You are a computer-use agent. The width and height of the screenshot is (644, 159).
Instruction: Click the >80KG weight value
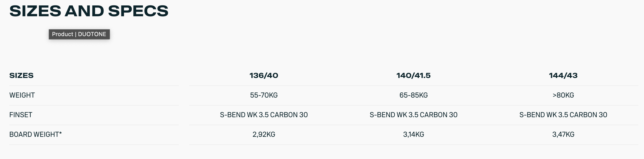563,95
